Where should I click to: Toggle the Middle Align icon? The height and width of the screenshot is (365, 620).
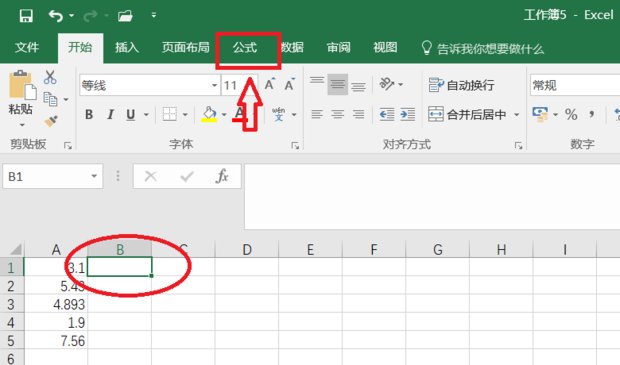tap(337, 84)
